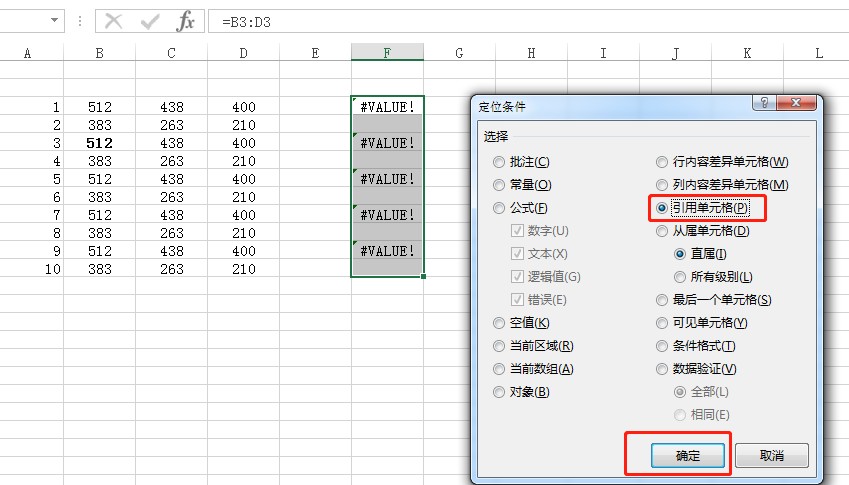
Task: Select the 批注(C) radio option
Action: [521, 162]
